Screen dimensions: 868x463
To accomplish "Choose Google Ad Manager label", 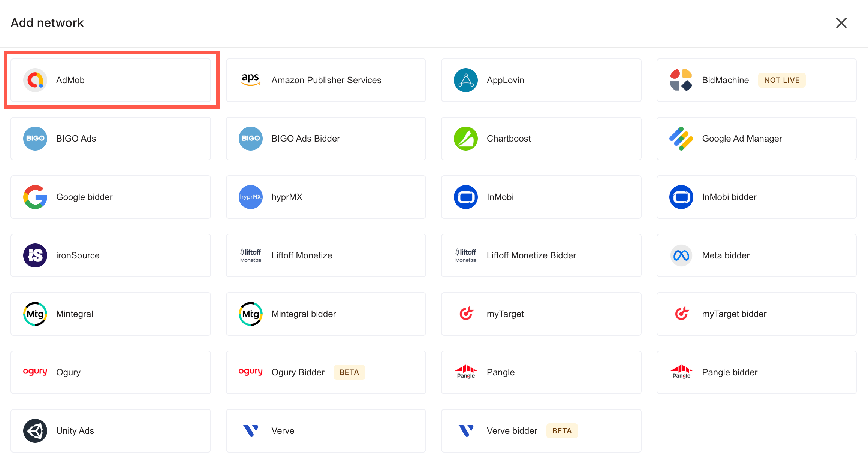I will (x=742, y=139).
